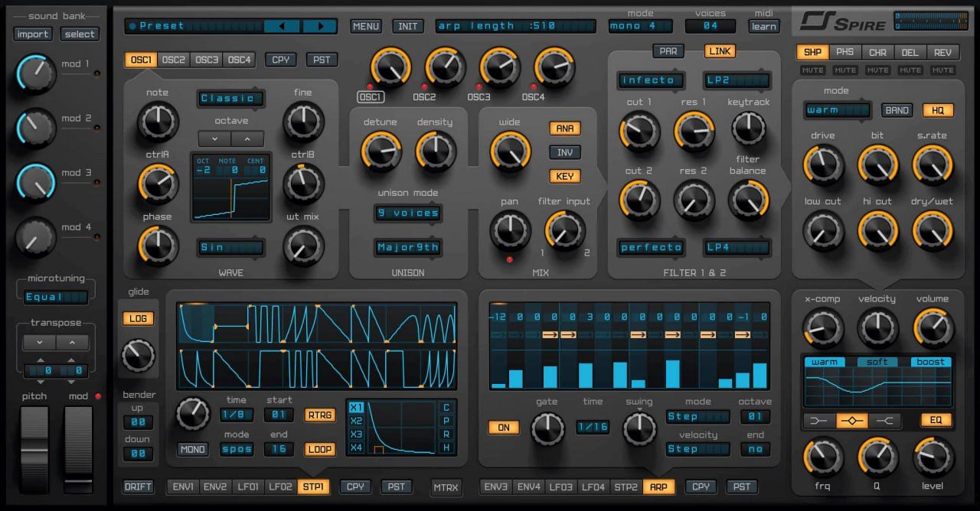The image size is (980, 511).
Task: Select the left EQ shelf shape icon
Action: (x=818, y=420)
